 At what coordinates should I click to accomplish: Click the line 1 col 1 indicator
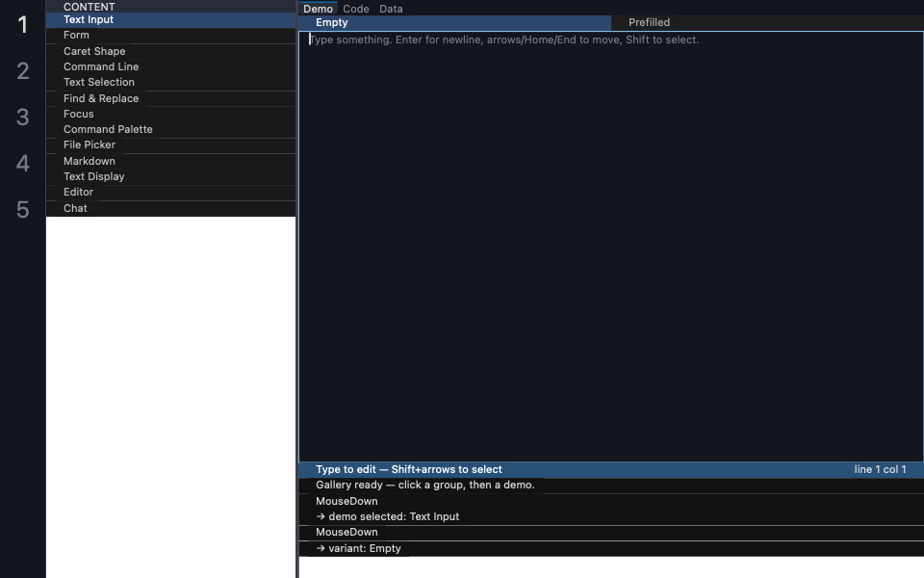[x=880, y=469]
